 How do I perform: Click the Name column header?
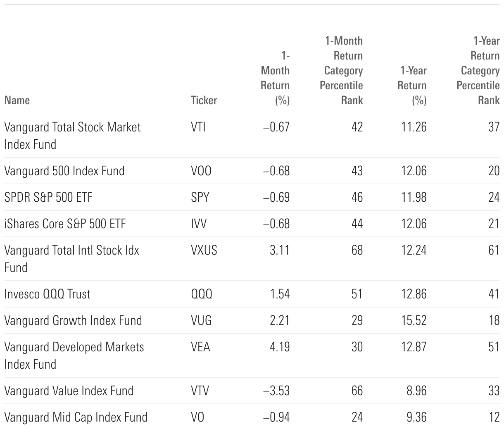point(17,100)
